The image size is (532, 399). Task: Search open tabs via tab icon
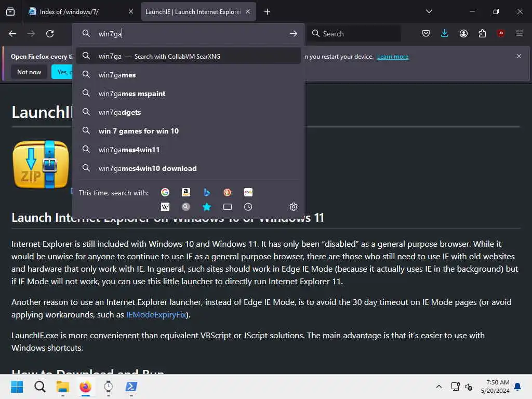click(x=228, y=207)
